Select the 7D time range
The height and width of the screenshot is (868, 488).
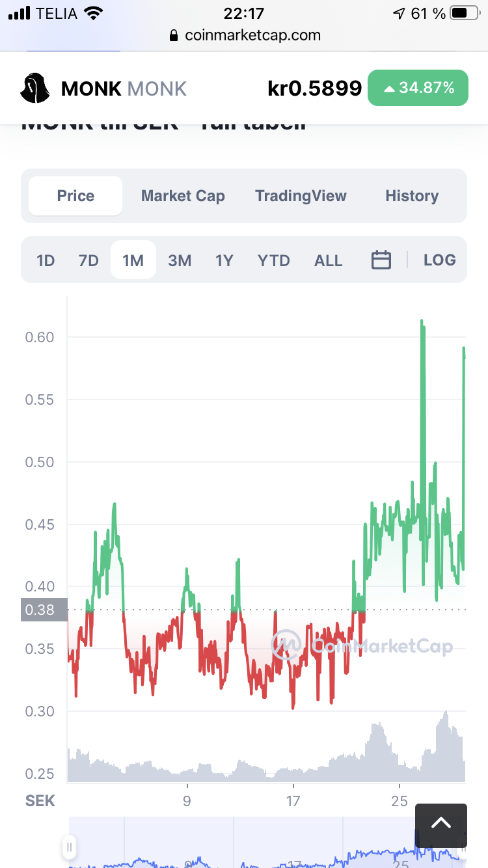point(88,260)
